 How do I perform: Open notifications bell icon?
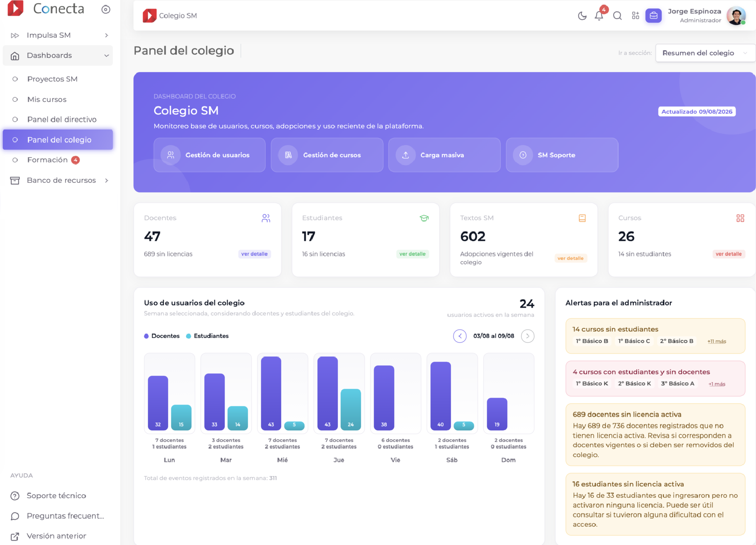(599, 16)
